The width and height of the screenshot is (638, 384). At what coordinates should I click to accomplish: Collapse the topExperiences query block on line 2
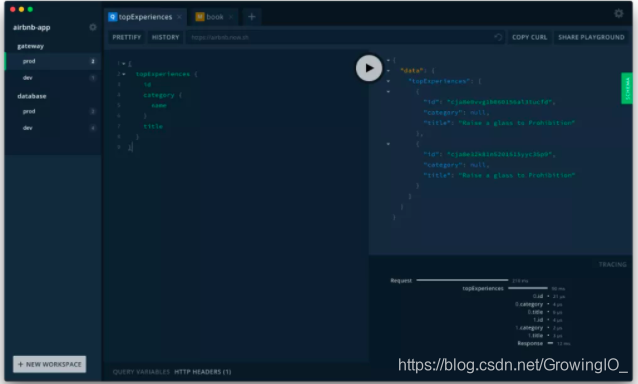(x=124, y=74)
